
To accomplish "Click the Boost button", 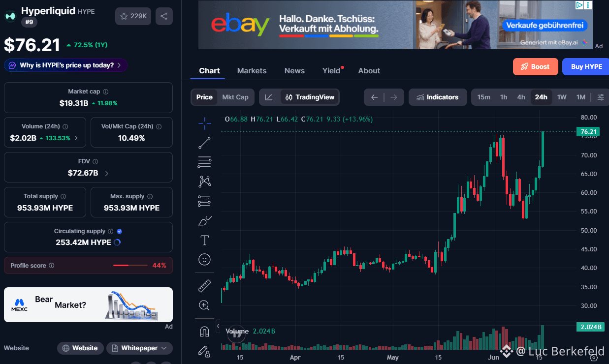I will click(535, 66).
